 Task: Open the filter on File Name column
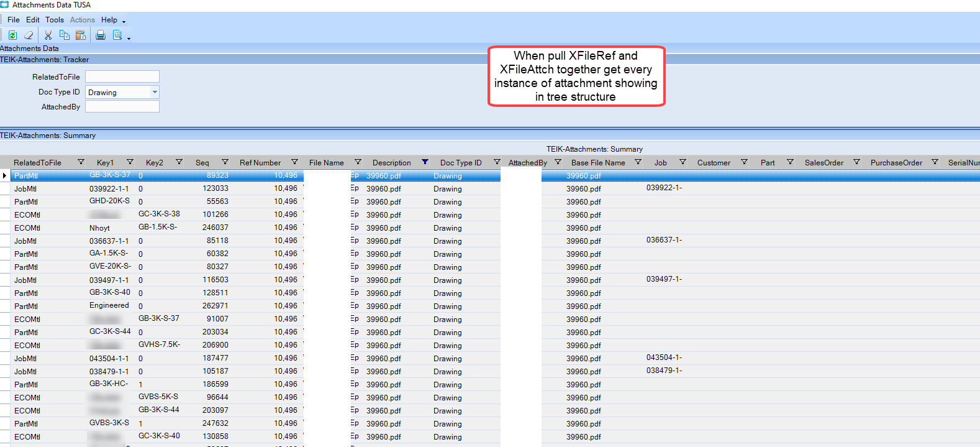[x=358, y=162]
